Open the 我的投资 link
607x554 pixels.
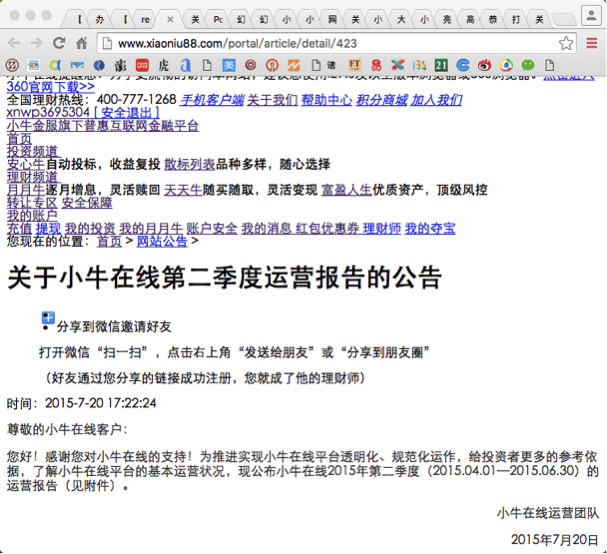[x=90, y=228]
